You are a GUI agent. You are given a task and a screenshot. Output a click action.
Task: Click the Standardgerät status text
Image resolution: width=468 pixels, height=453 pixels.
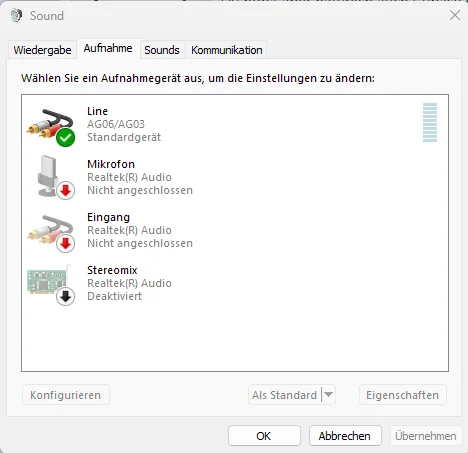[x=124, y=137]
